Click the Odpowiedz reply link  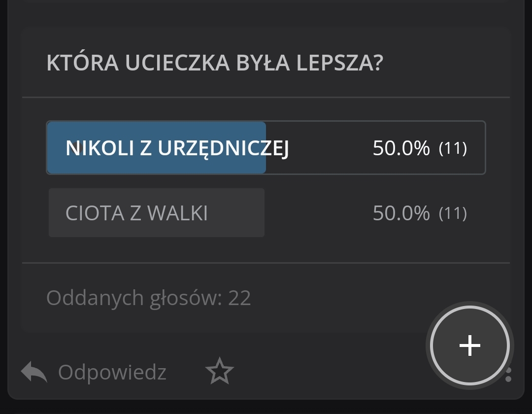click(x=112, y=372)
